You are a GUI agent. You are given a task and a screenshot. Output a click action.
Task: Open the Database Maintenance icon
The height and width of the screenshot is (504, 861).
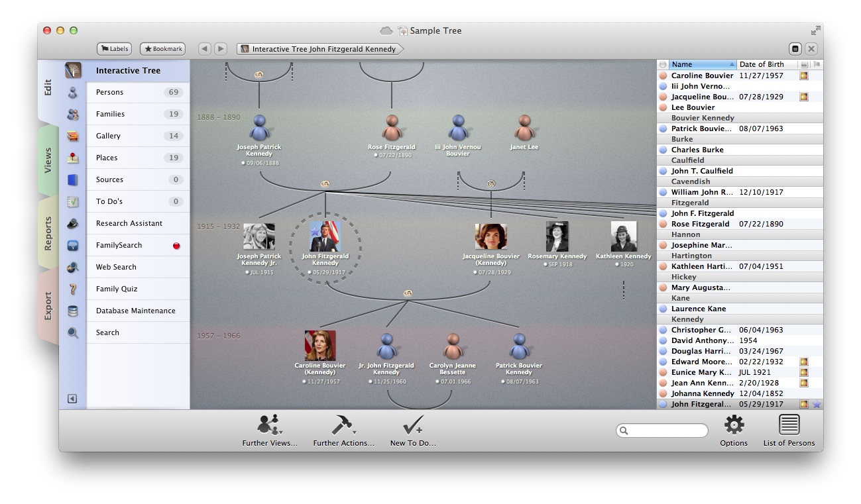tap(73, 311)
